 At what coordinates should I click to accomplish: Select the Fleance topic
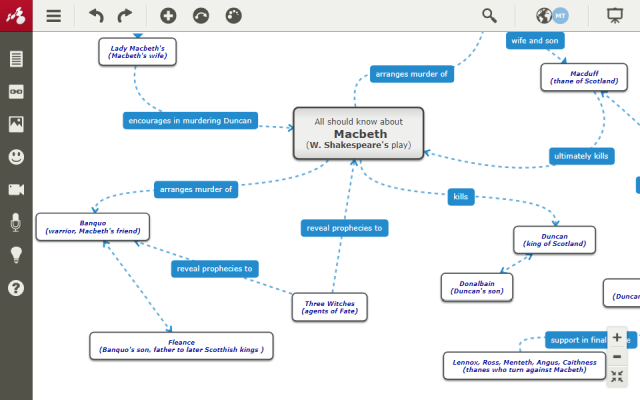click(x=181, y=346)
